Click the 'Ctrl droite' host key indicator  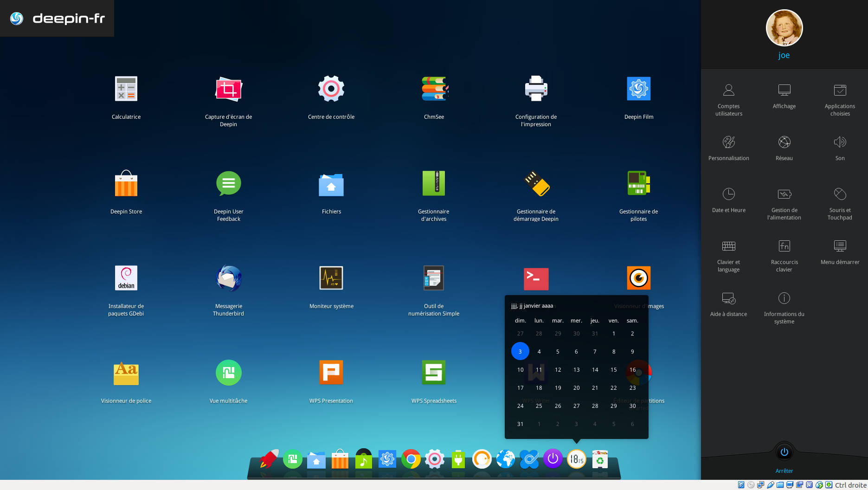click(x=851, y=485)
